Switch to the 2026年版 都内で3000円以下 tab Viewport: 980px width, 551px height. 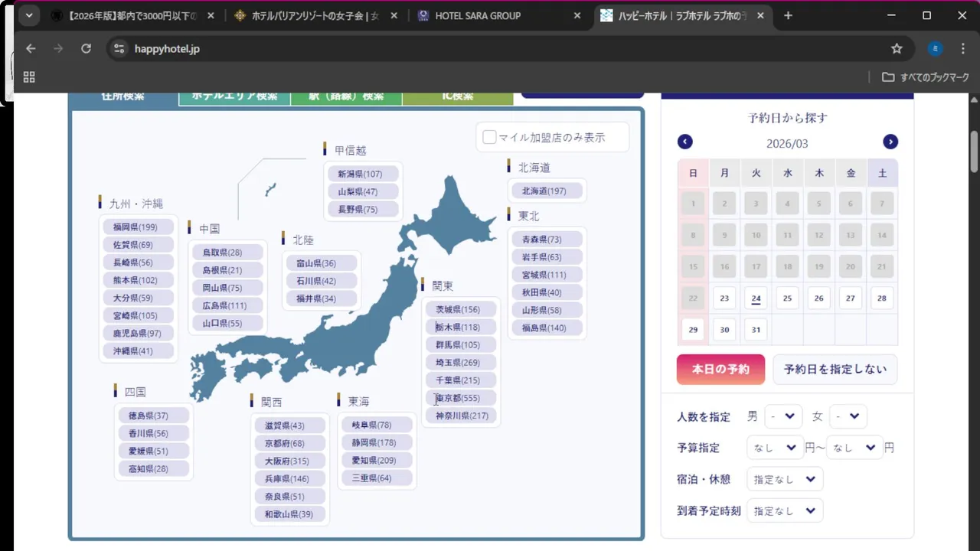[x=133, y=15]
